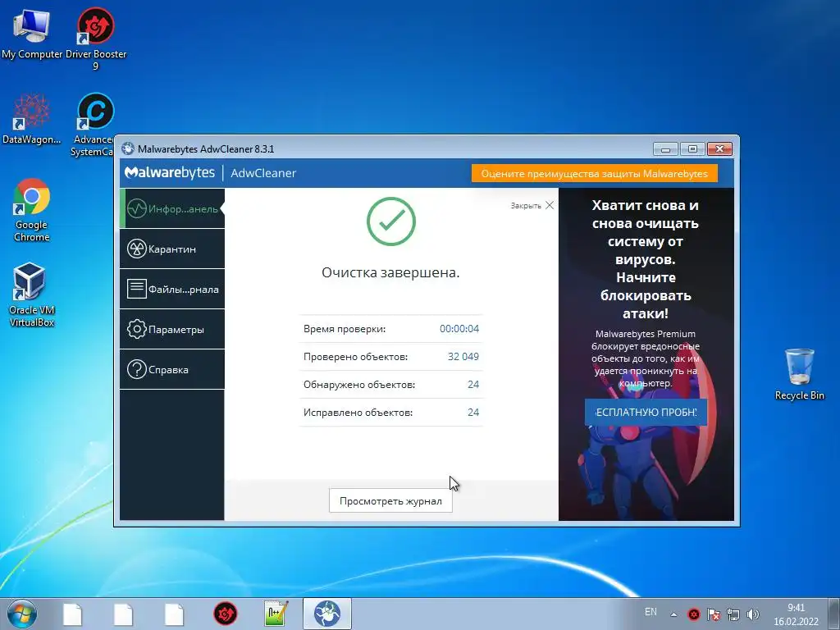
Task: Select Advanced SystemCare desktop icon
Action: pyautogui.click(x=94, y=125)
